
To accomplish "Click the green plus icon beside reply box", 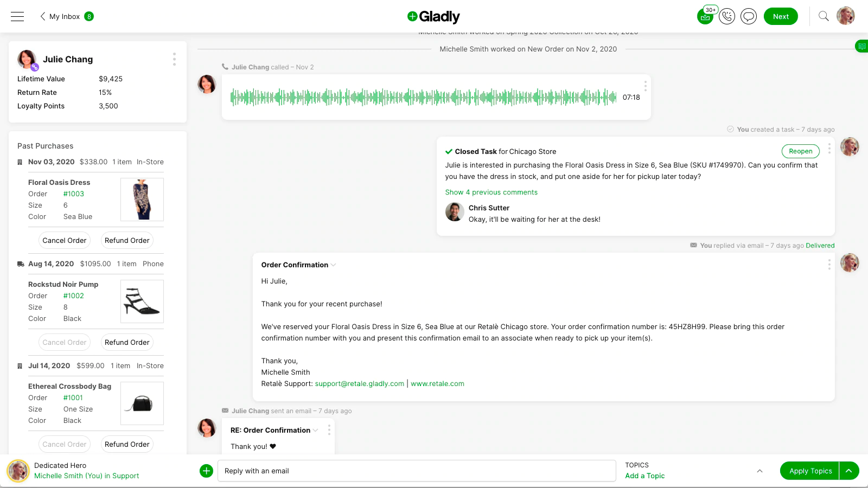I will click(206, 471).
